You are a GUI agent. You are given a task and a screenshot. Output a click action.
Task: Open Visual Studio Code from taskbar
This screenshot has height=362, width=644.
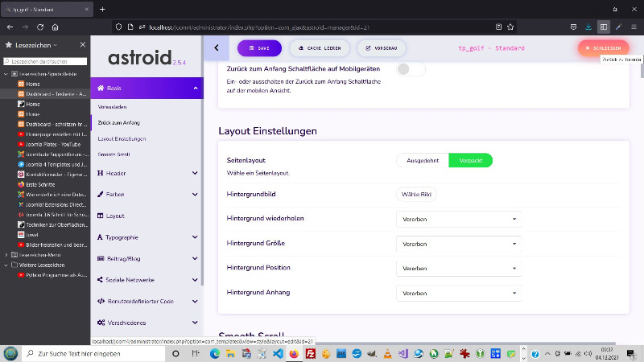278,353
